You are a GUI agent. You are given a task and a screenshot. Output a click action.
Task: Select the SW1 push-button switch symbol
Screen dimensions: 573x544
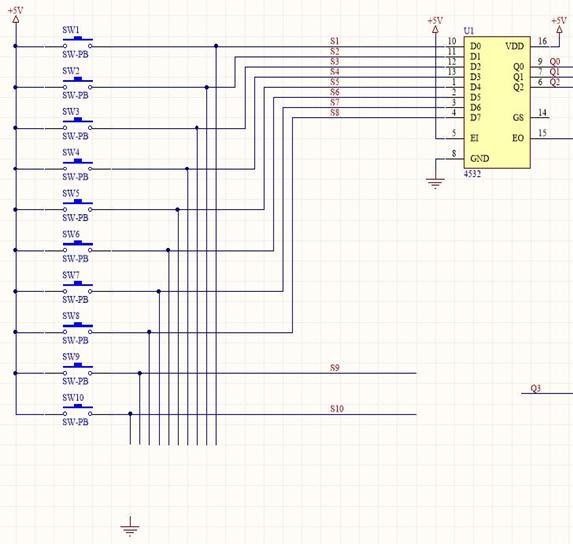[x=77, y=43]
